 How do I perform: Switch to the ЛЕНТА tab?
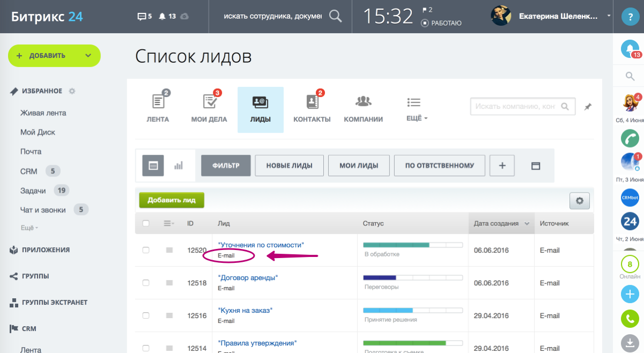(x=158, y=109)
